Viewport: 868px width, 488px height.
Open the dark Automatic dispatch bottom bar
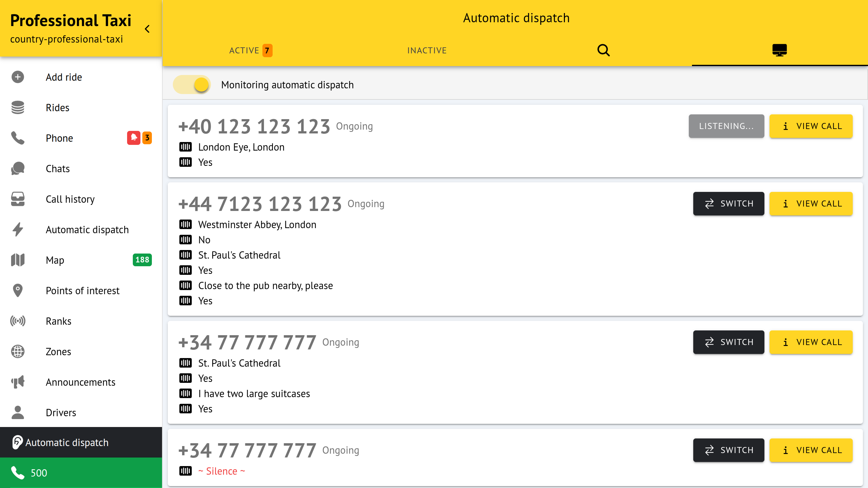pos(81,442)
